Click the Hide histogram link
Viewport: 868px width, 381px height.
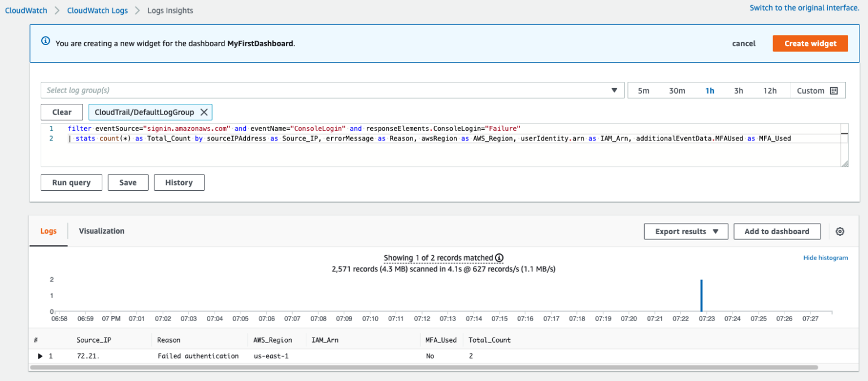[x=825, y=258]
